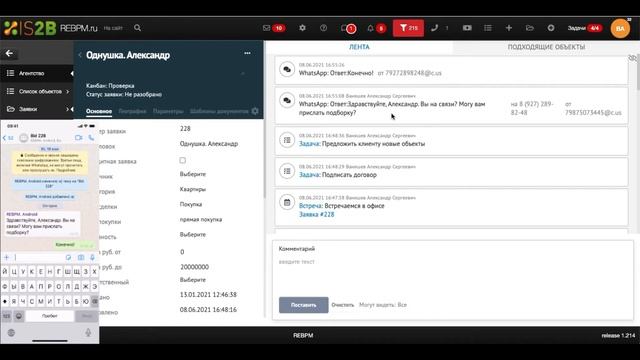Open the folder icon in top bar

tap(530, 28)
